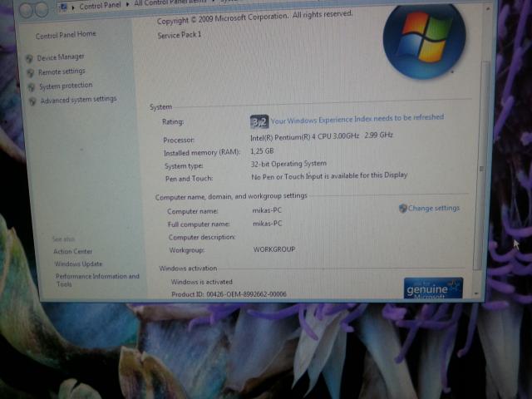Screen dimensions: 532x399
Task: Click the Change settings shield icon
Action: pos(403,209)
